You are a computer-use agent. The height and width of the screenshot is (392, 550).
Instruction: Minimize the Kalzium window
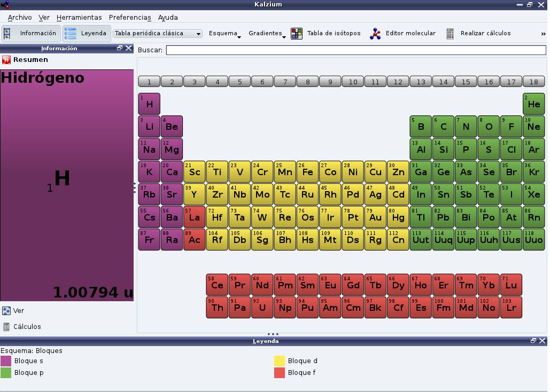520,5
